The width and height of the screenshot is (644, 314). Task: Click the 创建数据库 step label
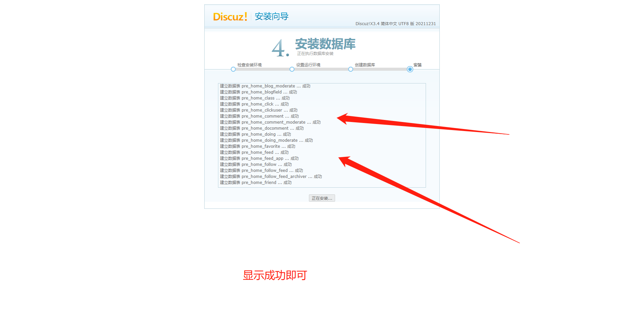tap(365, 65)
